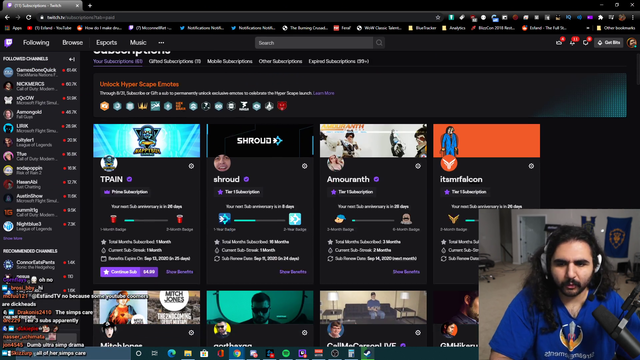Viewport: 640px width, 360px height.
Task: Click the crown Hyper Scape emote
Action: pyautogui.click(x=142, y=106)
